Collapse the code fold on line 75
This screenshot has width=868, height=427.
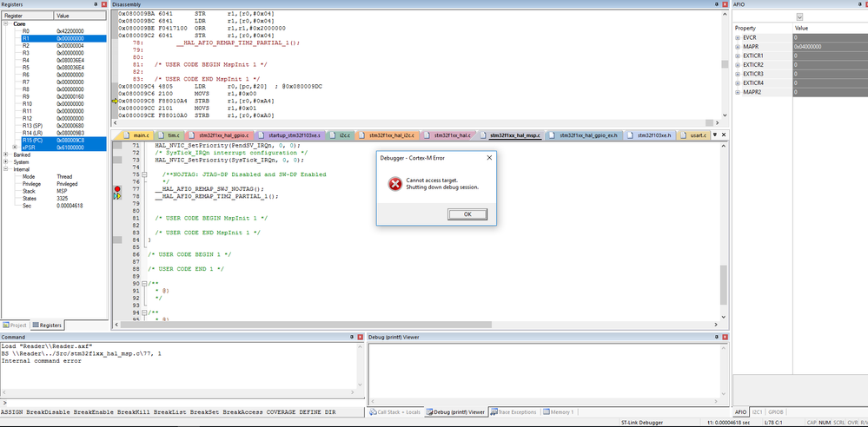click(x=144, y=174)
